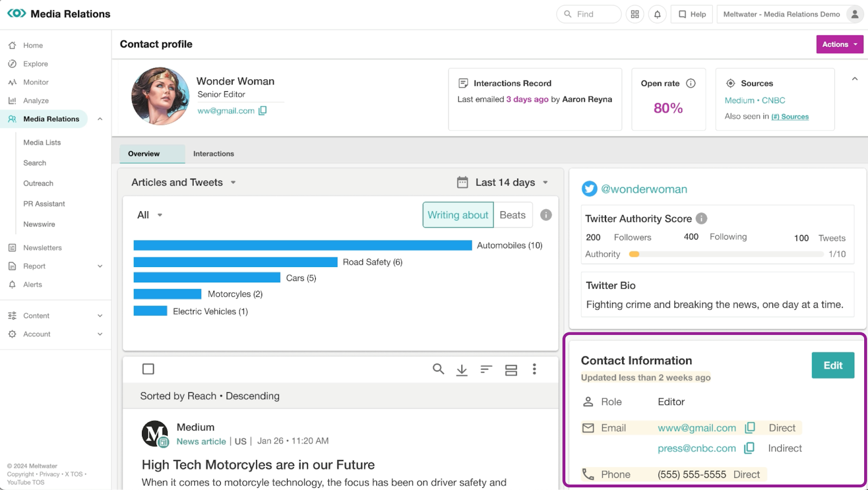This screenshot has height=490, width=868.
Task: Click the info icon beside Beats
Action: pyautogui.click(x=546, y=215)
